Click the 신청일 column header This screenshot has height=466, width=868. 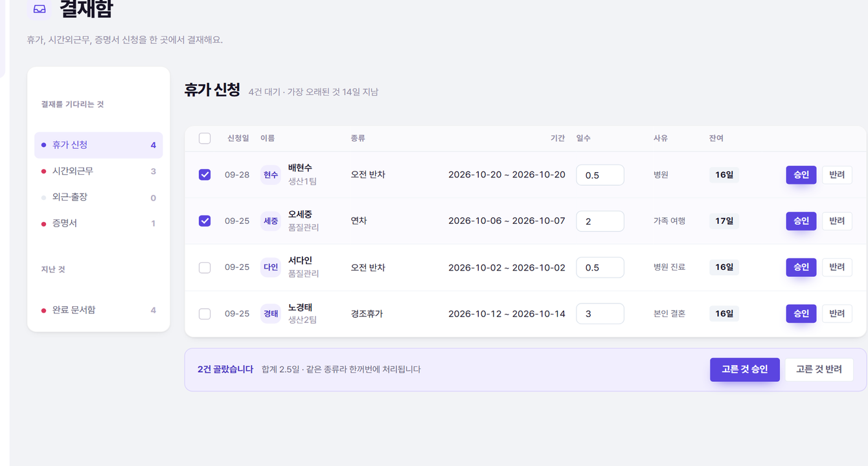(238, 139)
